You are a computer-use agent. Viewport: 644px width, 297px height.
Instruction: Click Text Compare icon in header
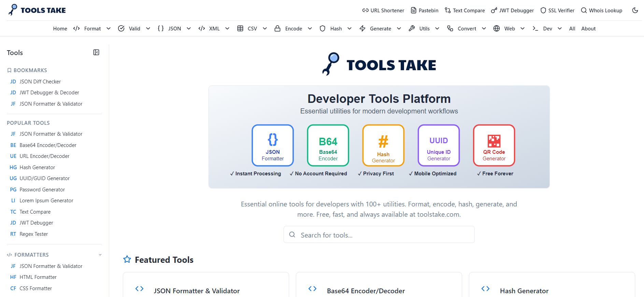click(447, 10)
